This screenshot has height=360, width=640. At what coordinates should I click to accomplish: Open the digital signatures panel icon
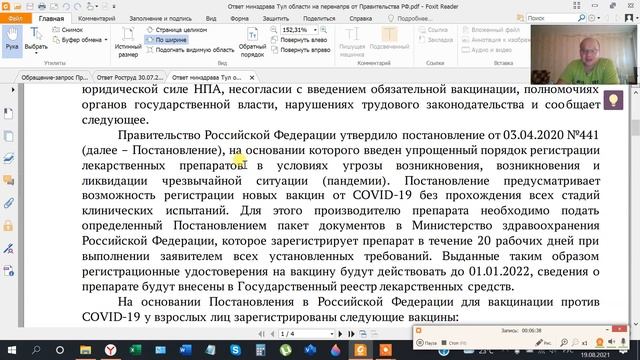(8, 248)
